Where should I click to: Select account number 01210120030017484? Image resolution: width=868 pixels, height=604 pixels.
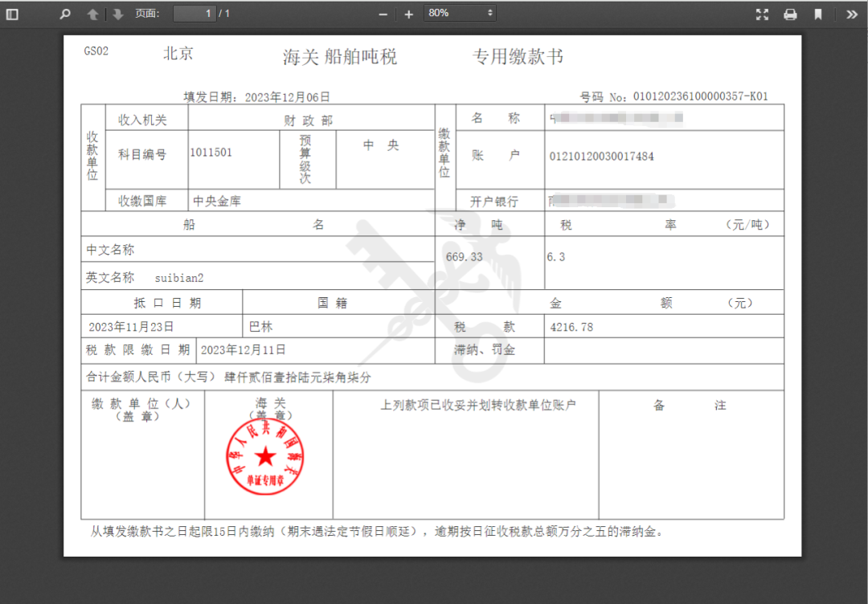click(x=601, y=157)
